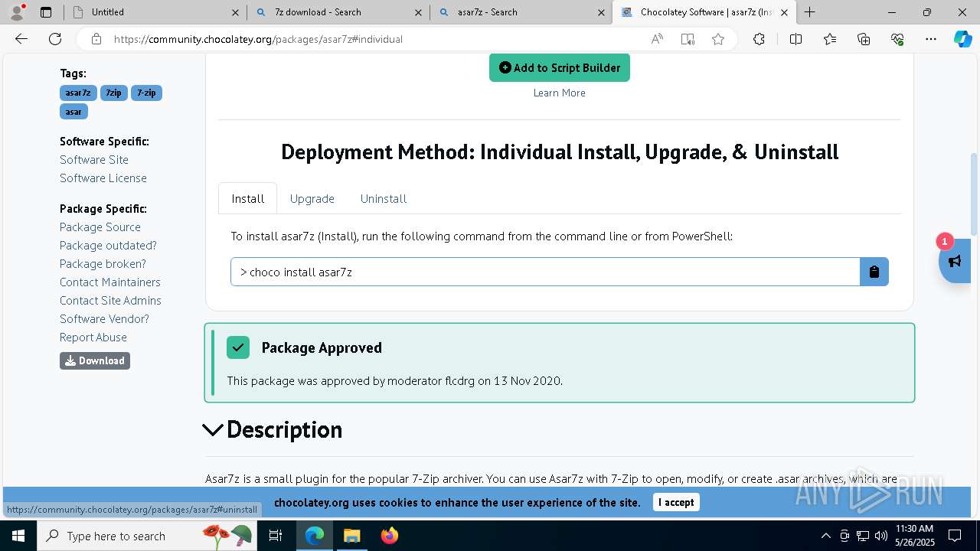The image size is (980, 551).
Task: Open the Edge profile avatar
Action: 17,12
